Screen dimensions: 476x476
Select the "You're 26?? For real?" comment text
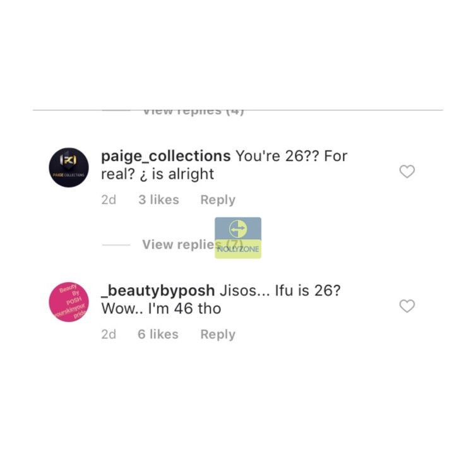tap(224, 165)
